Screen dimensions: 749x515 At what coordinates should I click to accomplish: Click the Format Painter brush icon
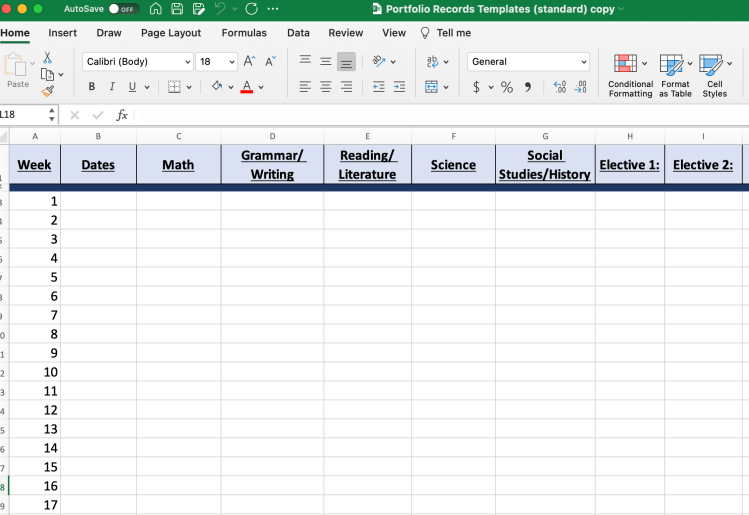click(47, 91)
